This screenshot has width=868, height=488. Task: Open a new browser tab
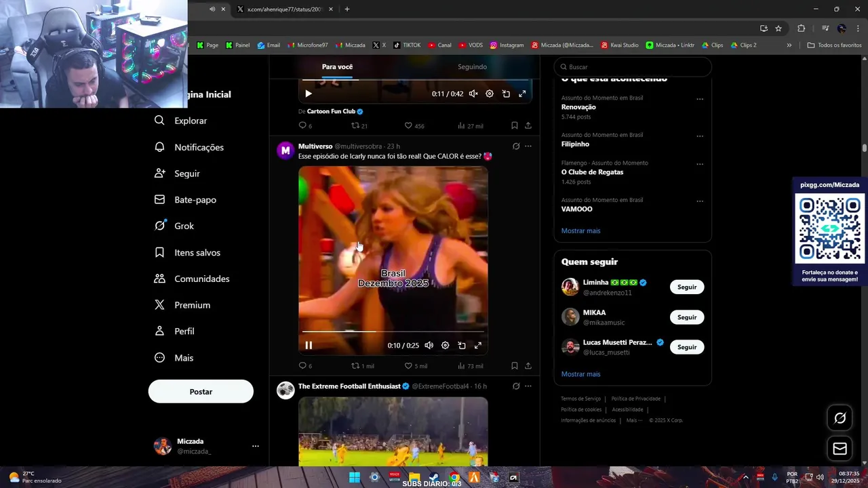click(347, 9)
